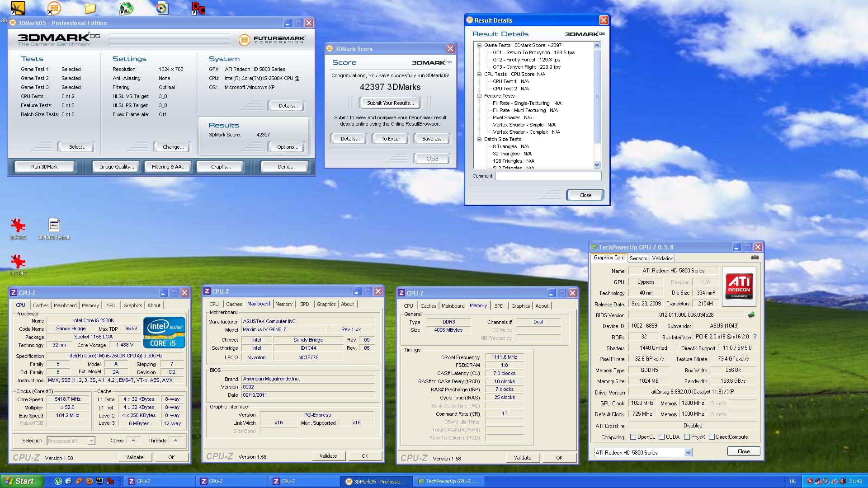Enable the OpenCL checkbox
This screenshot has height=488, width=868.
(633, 437)
